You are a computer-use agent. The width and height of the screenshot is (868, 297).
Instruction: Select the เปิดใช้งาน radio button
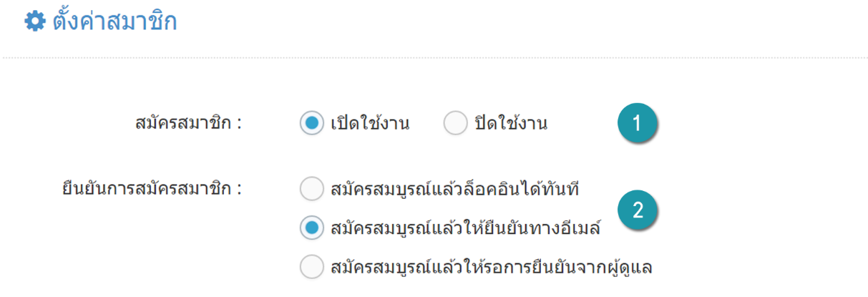click(x=312, y=124)
